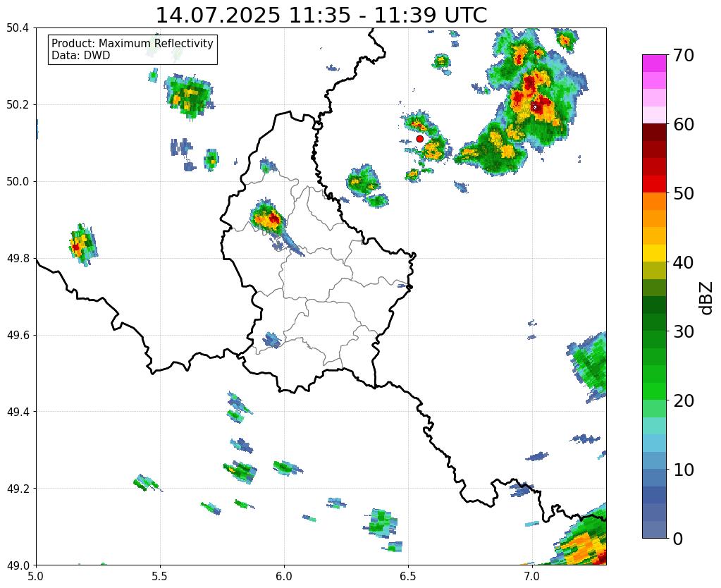Click the 49.2 latitude tick label

click(x=18, y=489)
